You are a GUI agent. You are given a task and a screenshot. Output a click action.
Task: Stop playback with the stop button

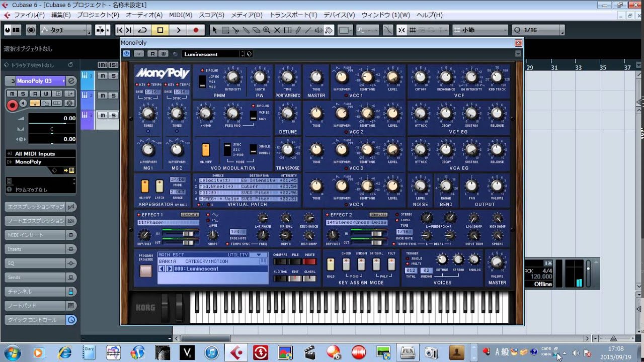point(160,30)
